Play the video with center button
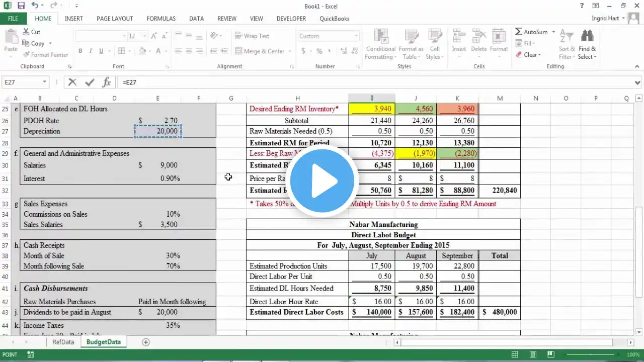644x362 pixels. pyautogui.click(x=322, y=180)
